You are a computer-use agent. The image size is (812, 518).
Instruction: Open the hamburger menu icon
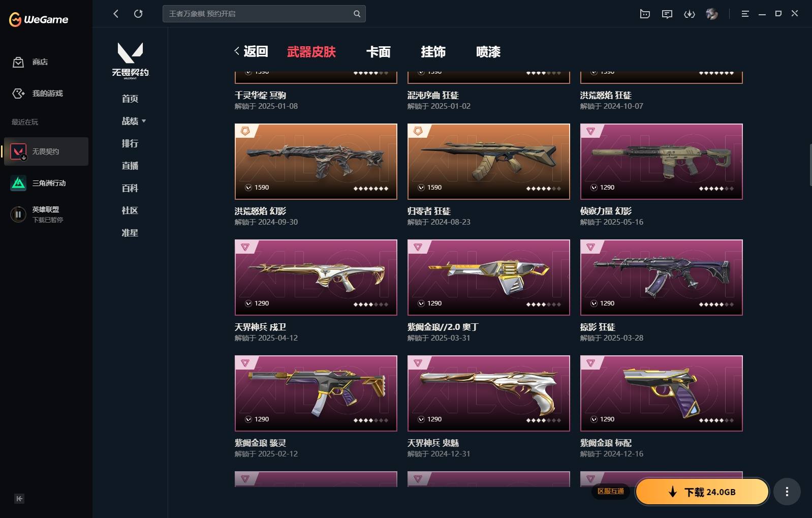[745, 14]
